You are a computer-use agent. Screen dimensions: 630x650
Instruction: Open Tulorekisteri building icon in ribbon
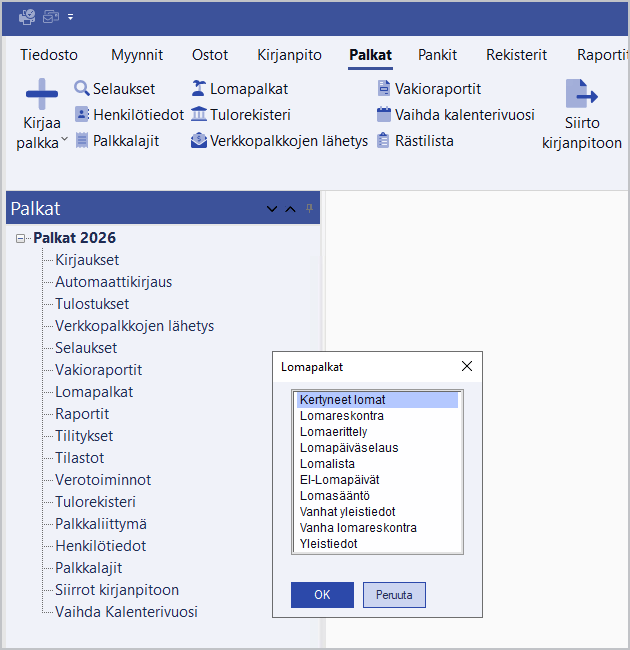(199, 115)
